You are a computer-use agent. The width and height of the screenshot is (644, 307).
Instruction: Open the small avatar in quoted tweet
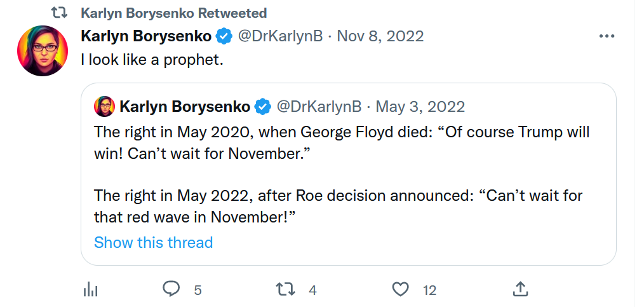104,106
